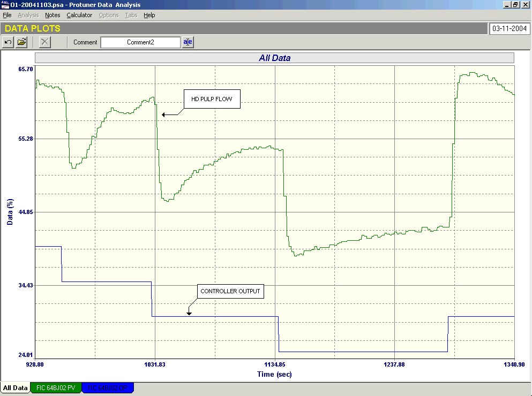Click the undo arrow toolbar icon

pyautogui.click(x=8, y=42)
